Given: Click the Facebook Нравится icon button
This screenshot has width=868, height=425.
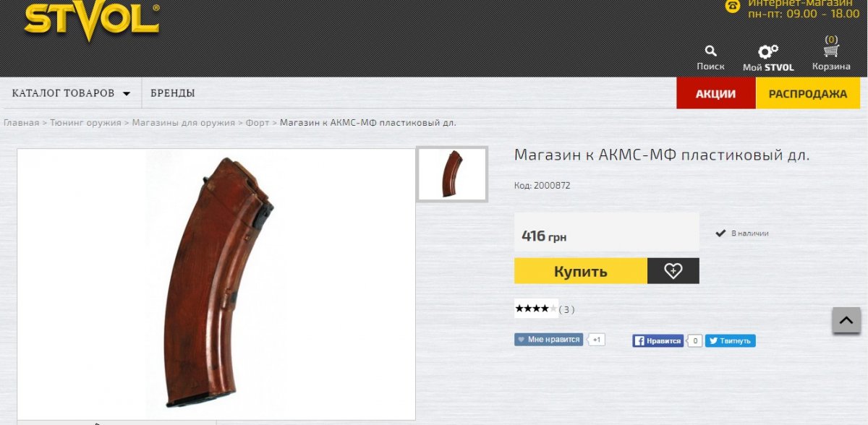Looking at the screenshot, I should (x=658, y=340).
